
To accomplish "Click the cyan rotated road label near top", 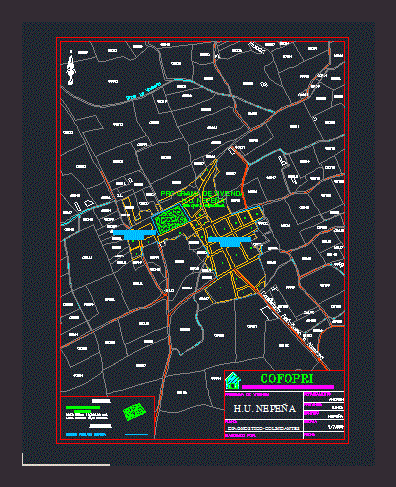I will click(144, 91).
